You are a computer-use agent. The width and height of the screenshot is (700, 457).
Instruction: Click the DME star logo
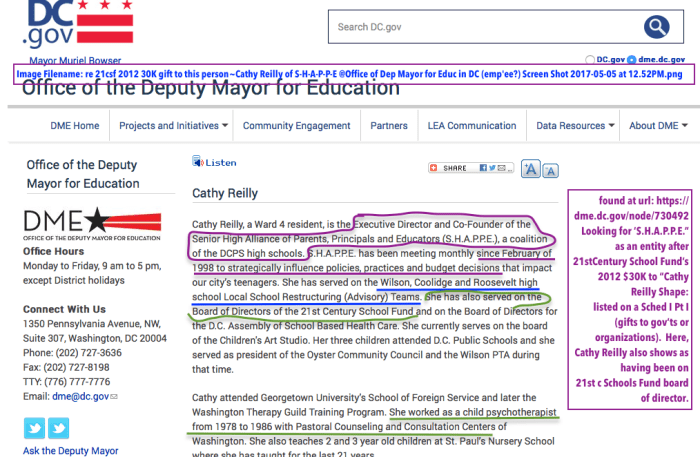(78, 224)
